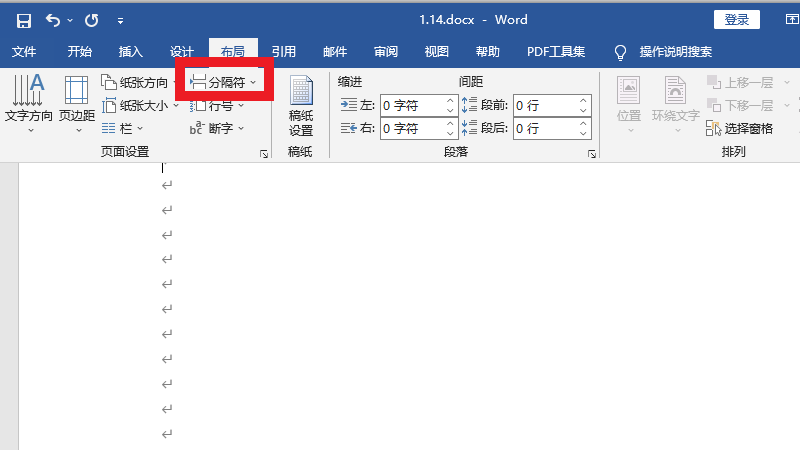Open the 断字 hyphenation dropdown
800x450 pixels.
coord(217,129)
